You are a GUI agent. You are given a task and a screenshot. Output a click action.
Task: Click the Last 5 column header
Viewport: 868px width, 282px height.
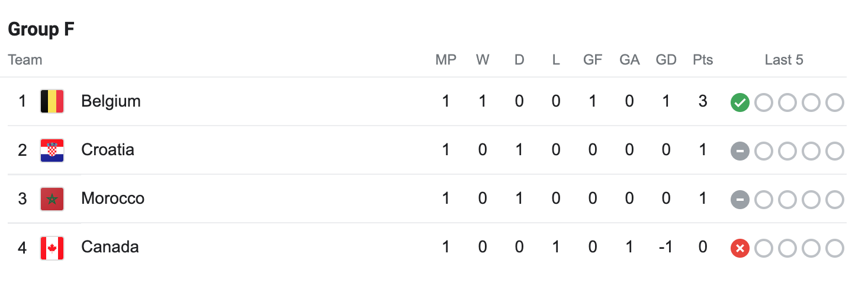pyautogui.click(x=784, y=60)
